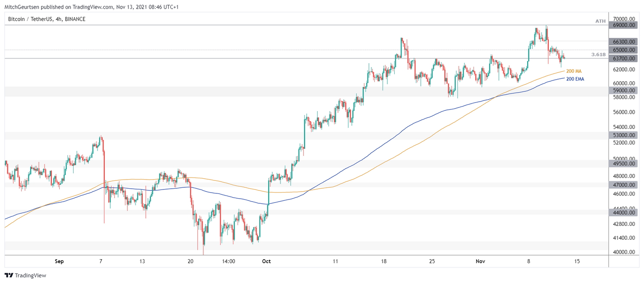
Task: Click the 41400.00 axis value
Action: click(624, 238)
